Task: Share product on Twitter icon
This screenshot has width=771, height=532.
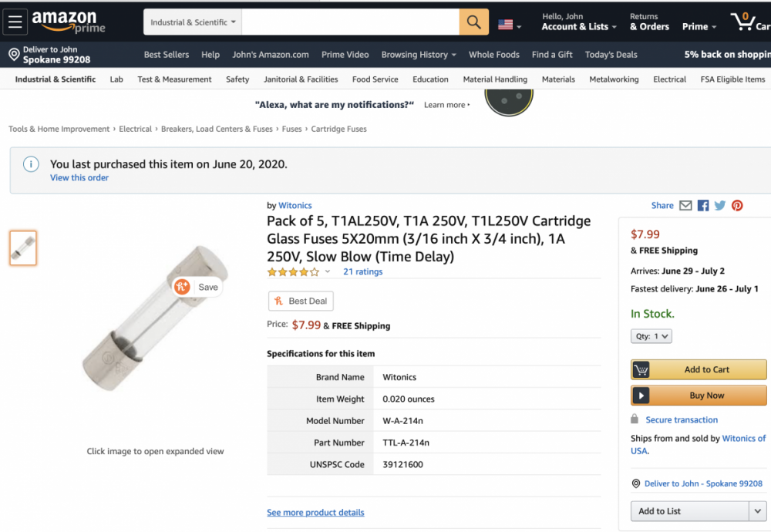Action: point(720,206)
